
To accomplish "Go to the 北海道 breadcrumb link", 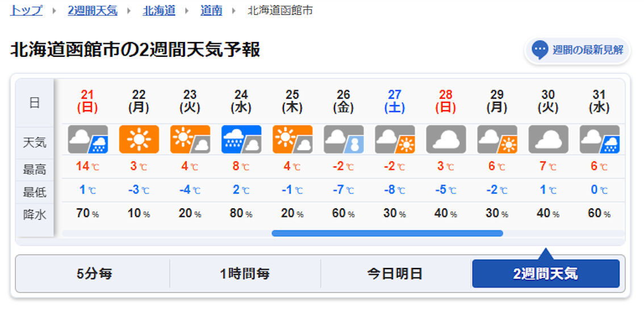I will click(x=159, y=10).
